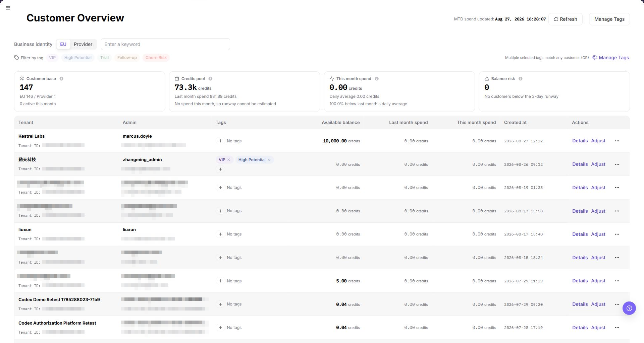Add tag to tenant created 2026-08-19 01:35

pyautogui.click(x=220, y=188)
